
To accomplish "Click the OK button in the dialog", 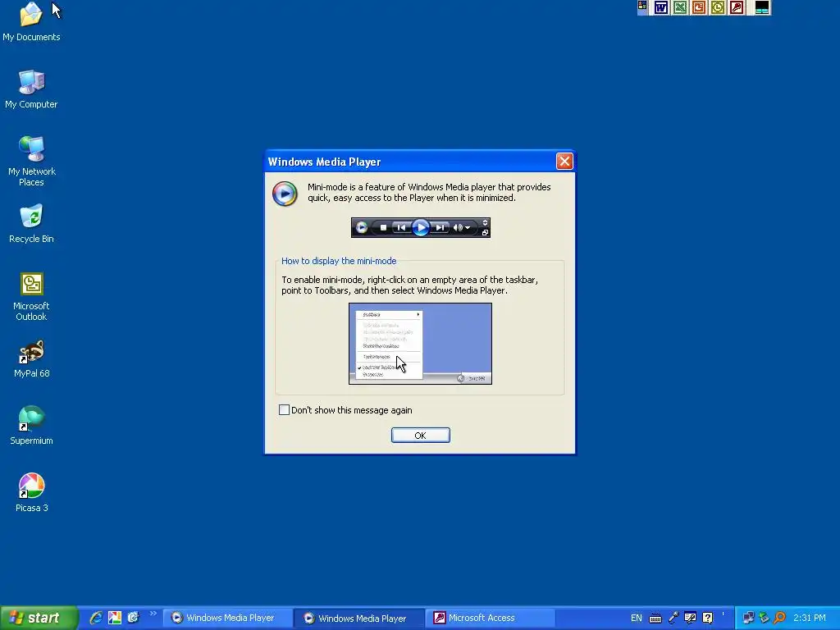I will (x=420, y=435).
